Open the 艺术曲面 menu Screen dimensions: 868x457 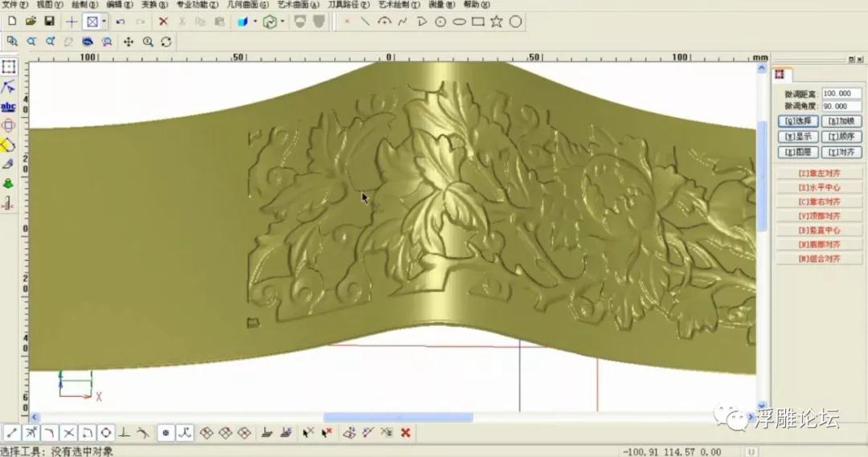pyautogui.click(x=297, y=5)
